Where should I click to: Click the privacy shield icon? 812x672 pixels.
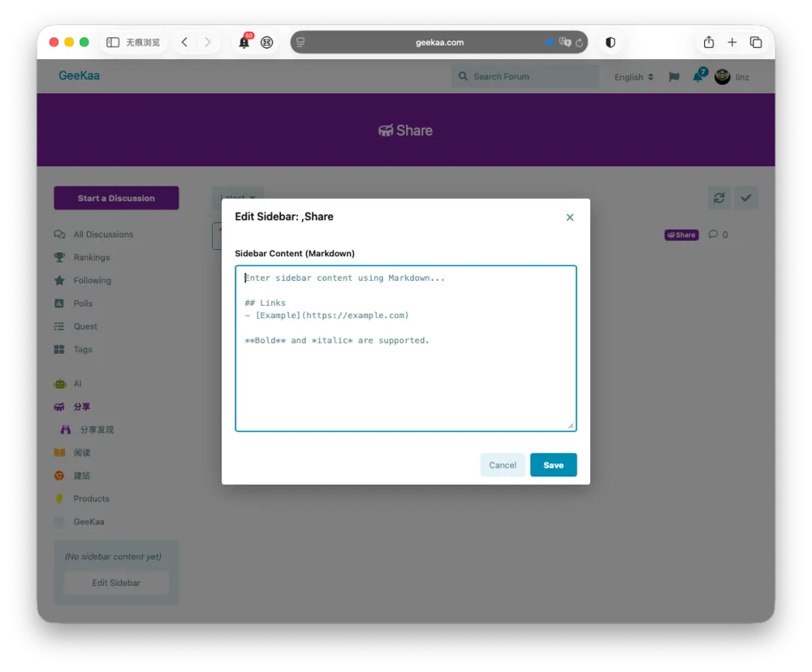(x=610, y=42)
